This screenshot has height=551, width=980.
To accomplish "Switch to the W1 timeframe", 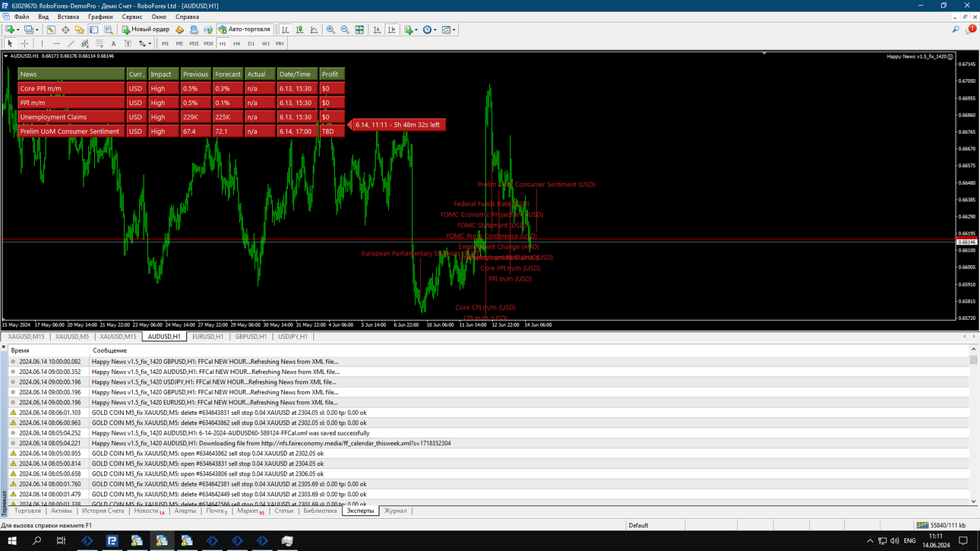I will point(265,43).
